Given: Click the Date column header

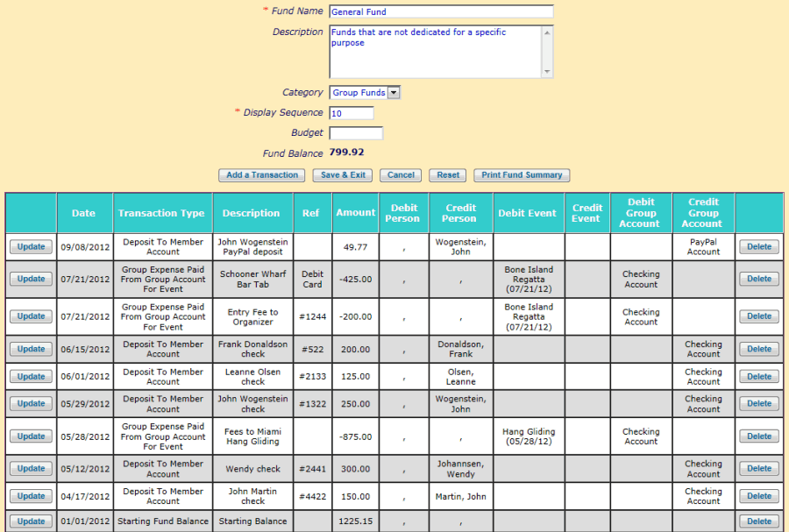Looking at the screenshot, I should click(x=83, y=213).
